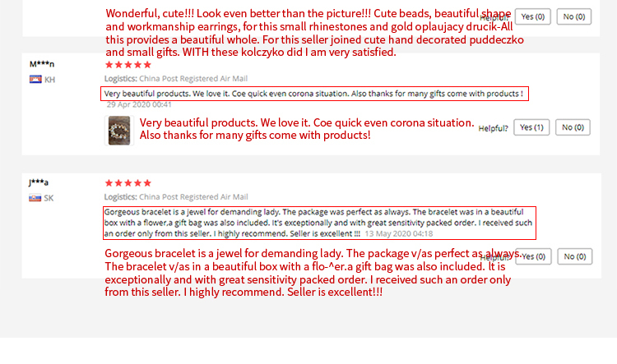617x364 pixels.
Task: Click China Post logistics line in J***a's review
Action: pyautogui.click(x=175, y=197)
